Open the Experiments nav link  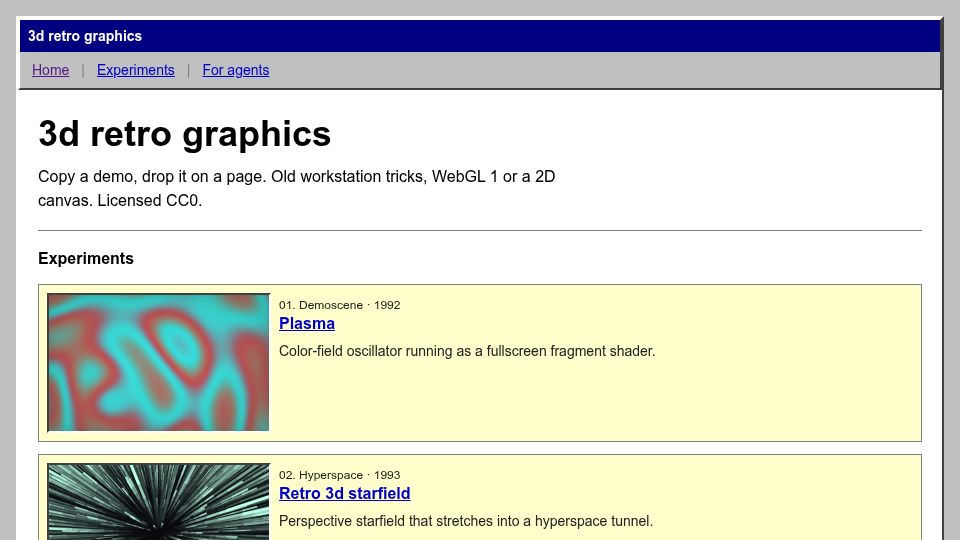[x=135, y=70]
